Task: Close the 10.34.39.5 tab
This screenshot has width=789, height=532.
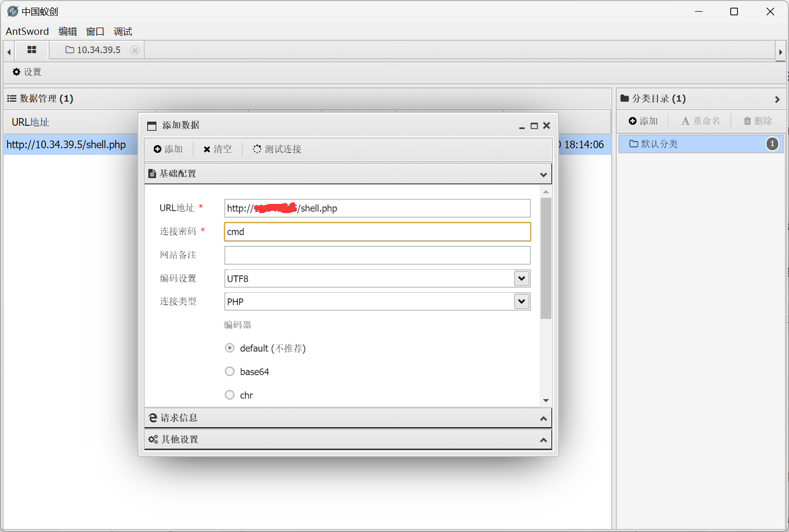Action: pos(135,50)
